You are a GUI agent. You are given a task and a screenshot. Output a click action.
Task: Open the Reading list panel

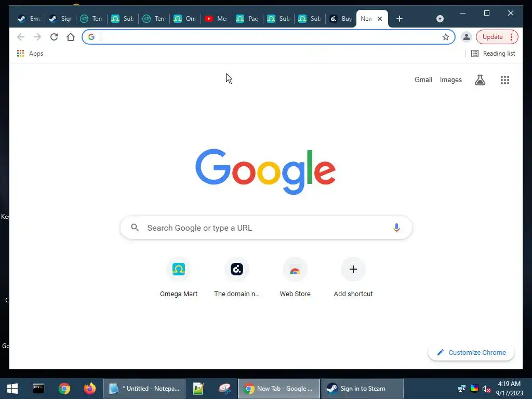tap(494, 54)
